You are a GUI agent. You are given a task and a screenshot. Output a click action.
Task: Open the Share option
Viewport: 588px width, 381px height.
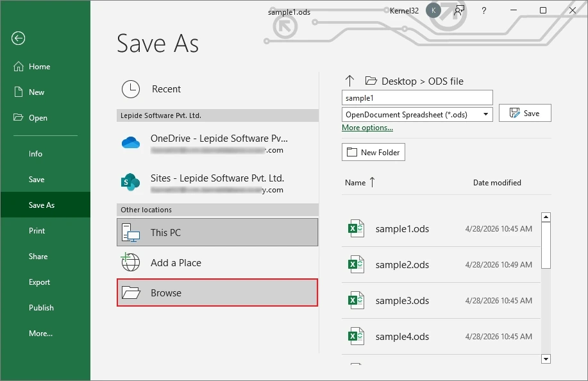point(45,257)
